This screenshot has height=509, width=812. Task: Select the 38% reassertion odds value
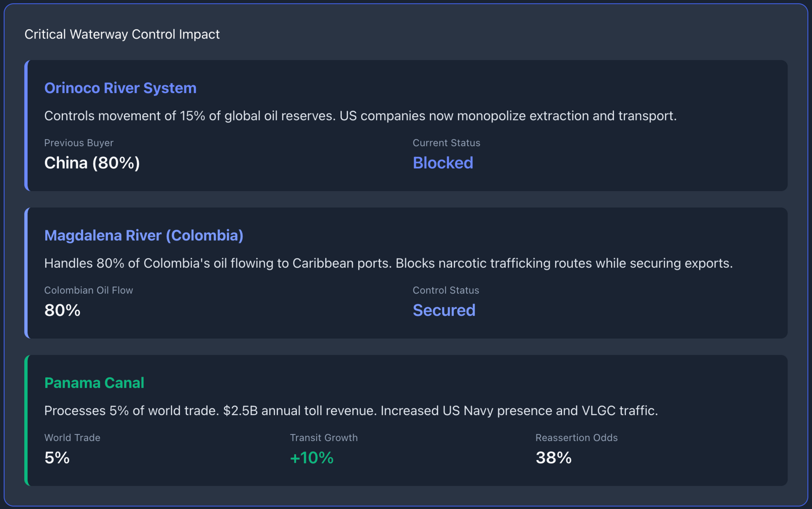click(553, 457)
